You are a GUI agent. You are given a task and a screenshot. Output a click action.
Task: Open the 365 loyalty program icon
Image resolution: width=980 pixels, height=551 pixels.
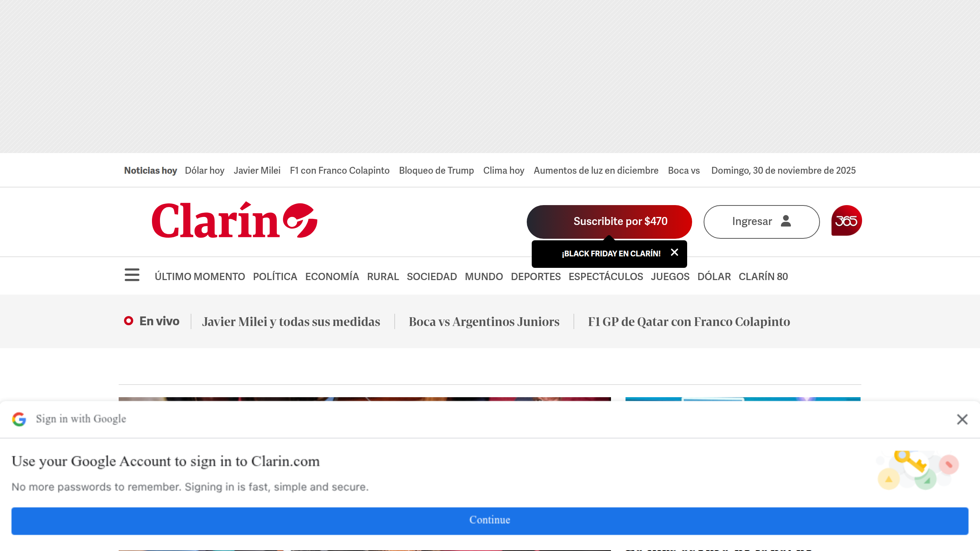[x=846, y=221]
